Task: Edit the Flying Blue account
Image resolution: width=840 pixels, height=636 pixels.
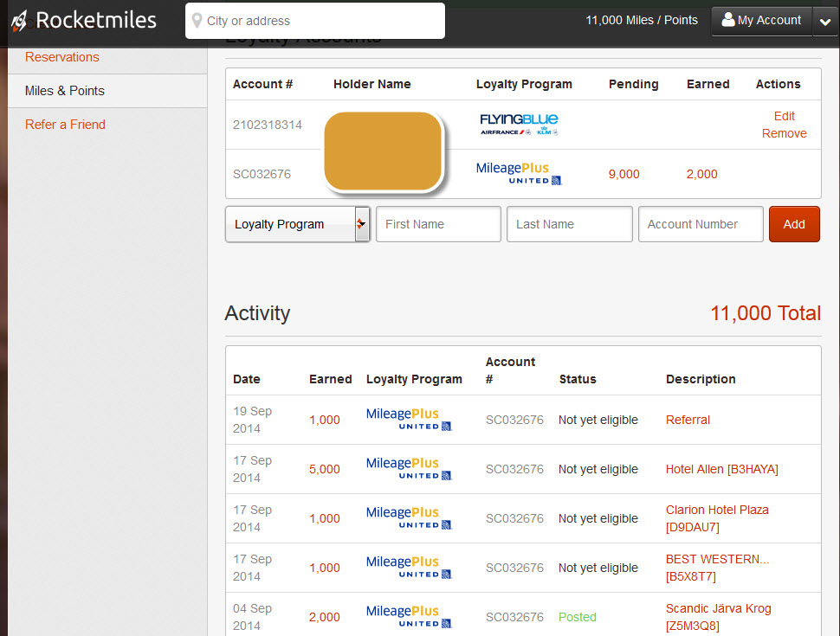Action: (784, 116)
